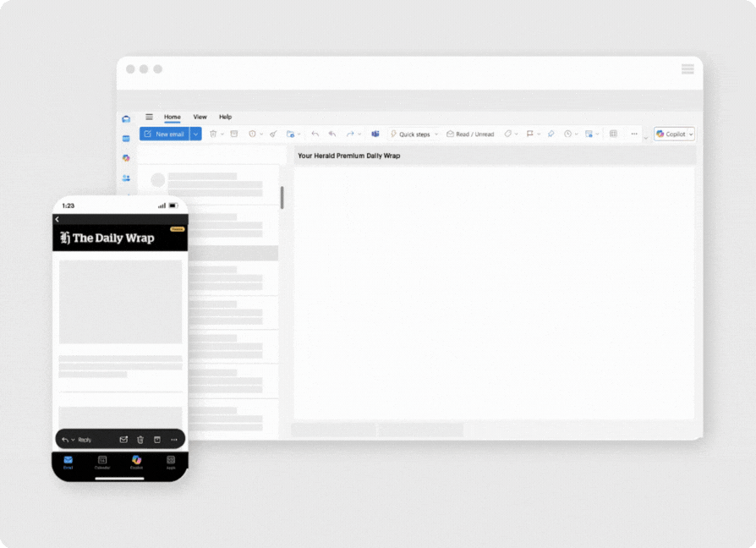Switch to the View tab
The height and width of the screenshot is (548, 756).
click(x=200, y=117)
